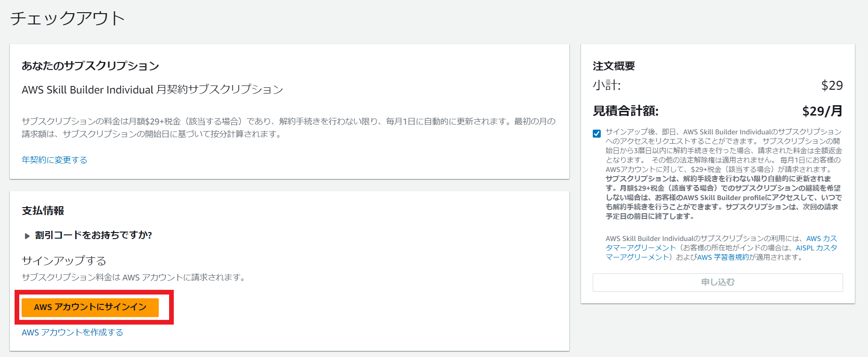Click the チェックアウト page heading
The image size is (868, 357).
[x=68, y=18]
